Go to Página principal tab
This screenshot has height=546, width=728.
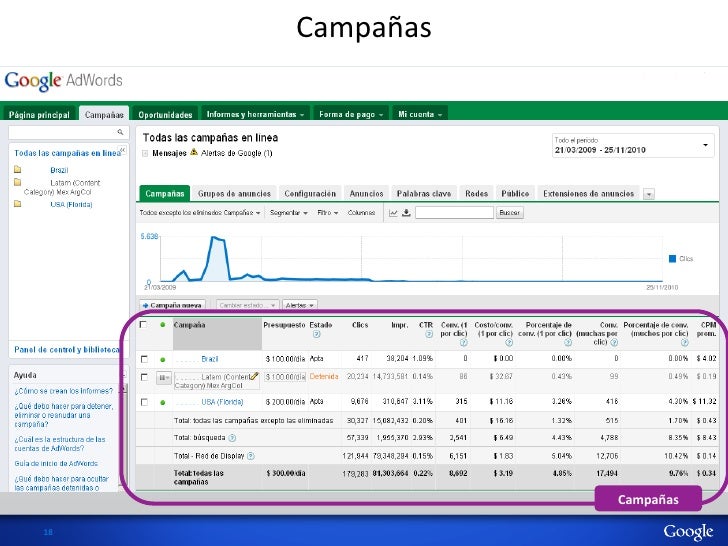coord(39,114)
